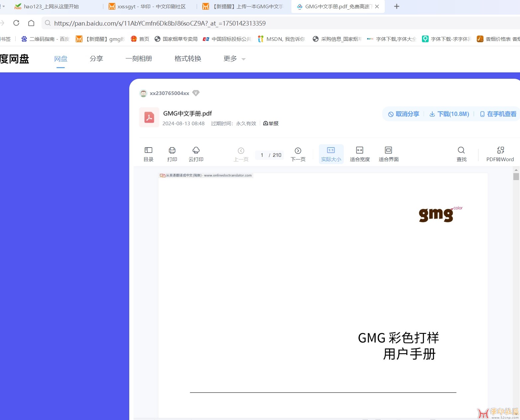Click the browser home button
Screen dimensions: 520x420
[x=31, y=23]
